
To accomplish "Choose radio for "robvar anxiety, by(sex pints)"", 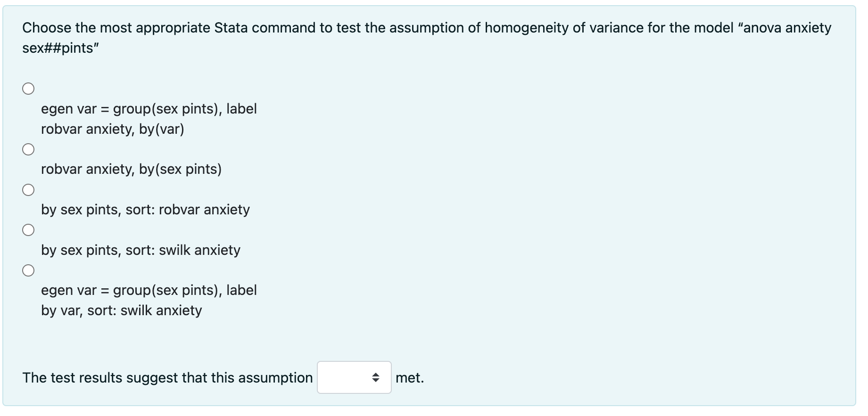I will point(28,149).
